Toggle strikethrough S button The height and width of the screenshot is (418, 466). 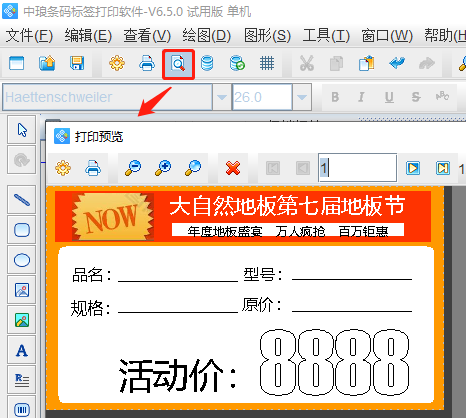coord(416,97)
